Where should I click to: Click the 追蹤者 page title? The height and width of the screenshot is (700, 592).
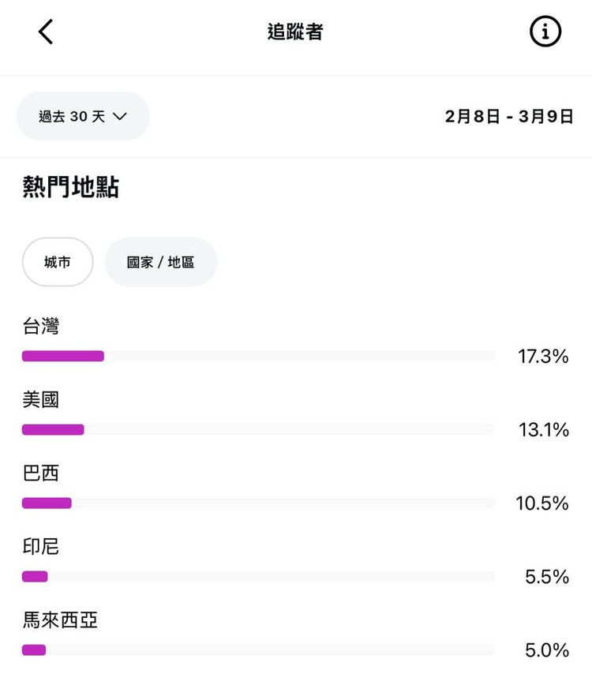(x=295, y=32)
